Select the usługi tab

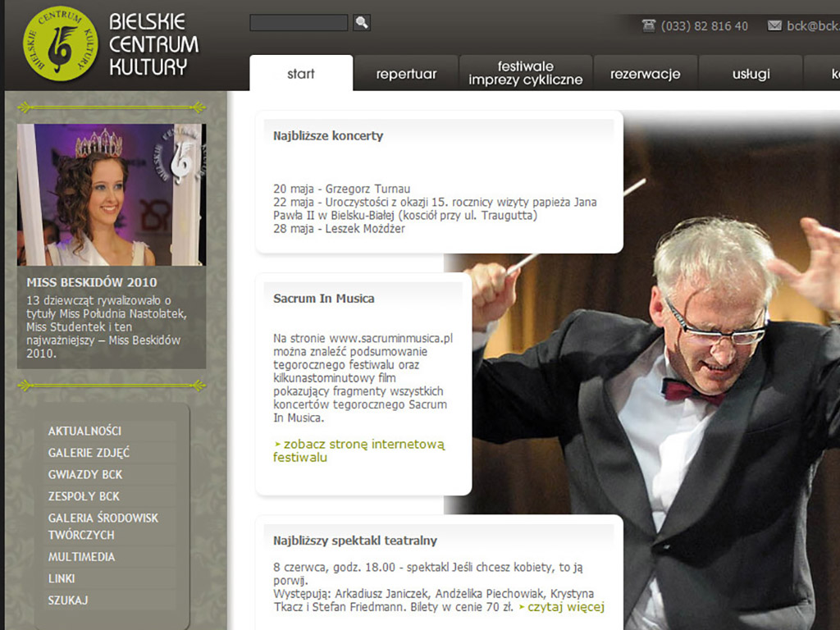751,74
